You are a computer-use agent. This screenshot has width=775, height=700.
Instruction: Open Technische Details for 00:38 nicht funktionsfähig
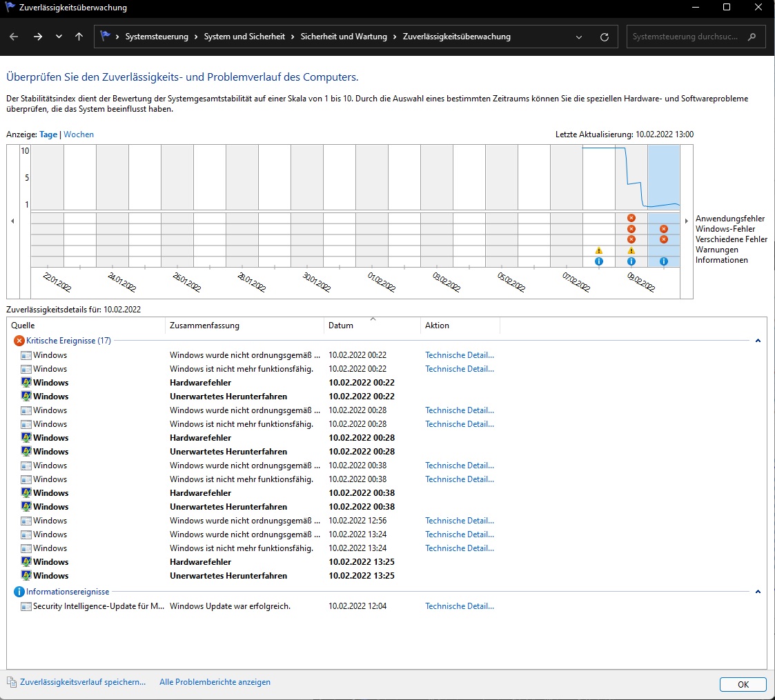(459, 479)
